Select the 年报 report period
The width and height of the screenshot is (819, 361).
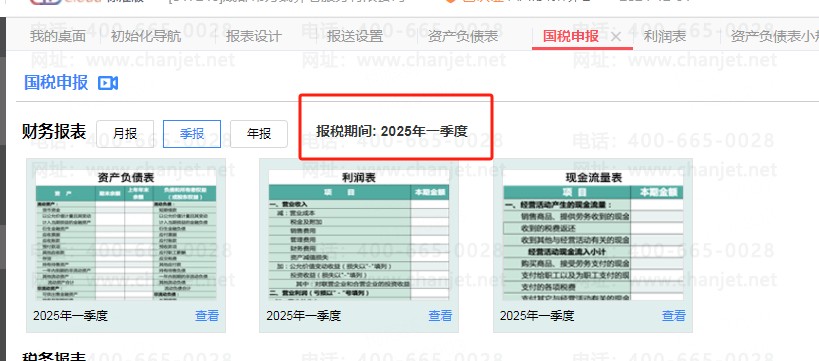tap(259, 134)
